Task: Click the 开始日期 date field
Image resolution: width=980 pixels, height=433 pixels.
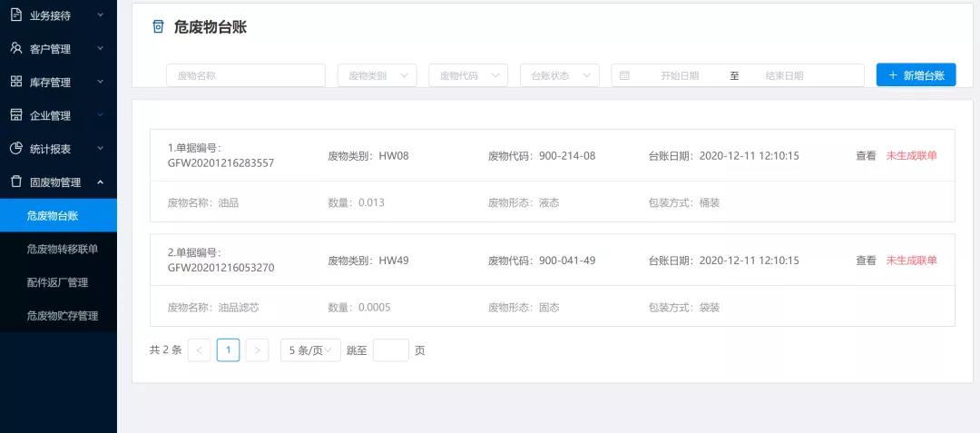Action: coord(680,75)
